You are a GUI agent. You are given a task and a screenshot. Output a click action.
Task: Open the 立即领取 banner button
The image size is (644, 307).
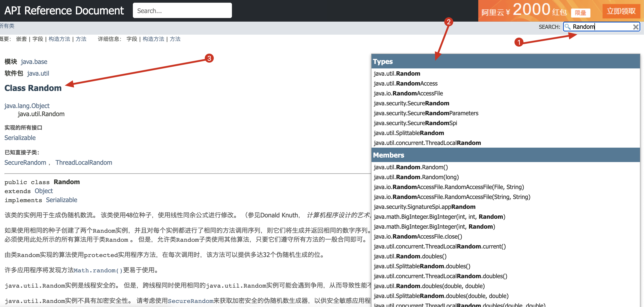(621, 11)
